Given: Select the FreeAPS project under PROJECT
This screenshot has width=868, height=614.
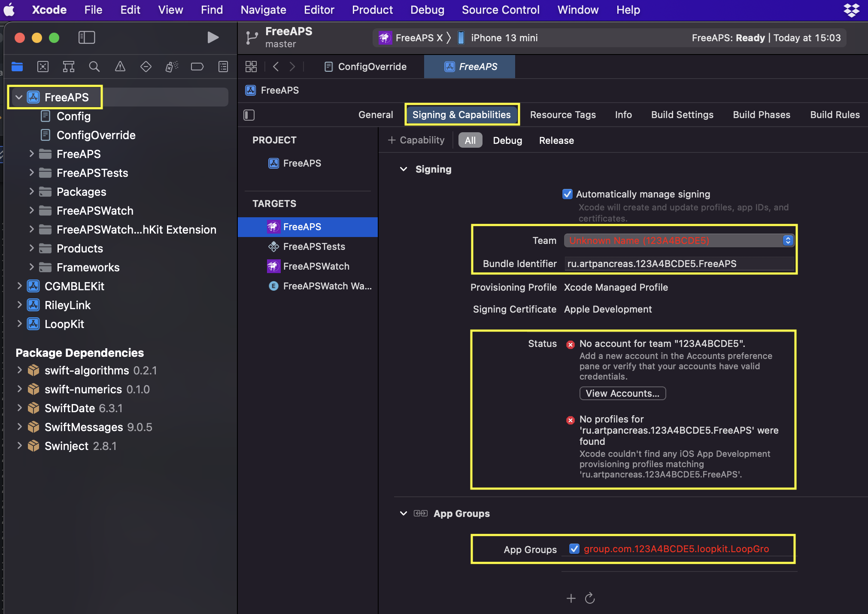Looking at the screenshot, I should pos(295,163).
